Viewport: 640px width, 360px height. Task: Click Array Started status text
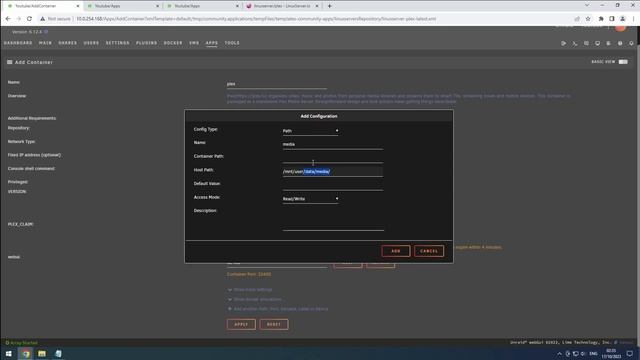pos(24,343)
